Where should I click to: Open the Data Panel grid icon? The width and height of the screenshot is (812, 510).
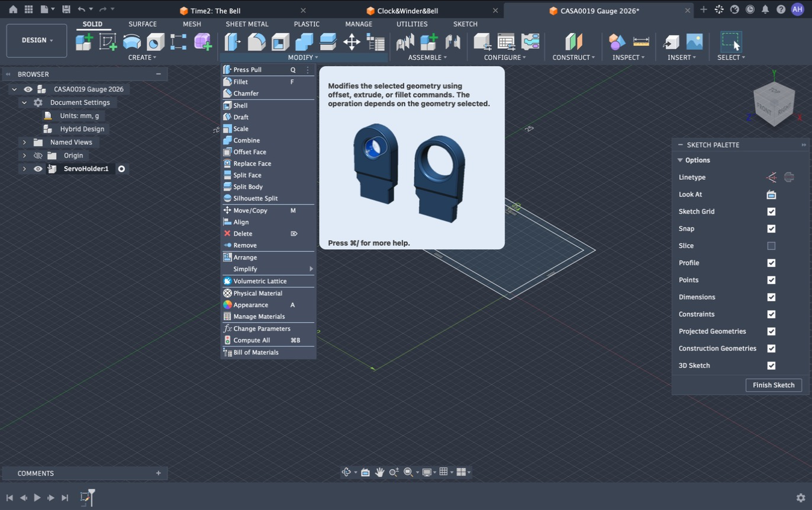(x=28, y=9)
